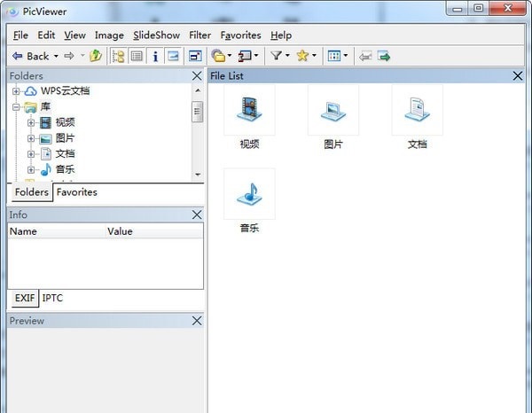This screenshot has height=413, width=532.
Task: Select WPS云文档 in folder tree
Action: [65, 91]
